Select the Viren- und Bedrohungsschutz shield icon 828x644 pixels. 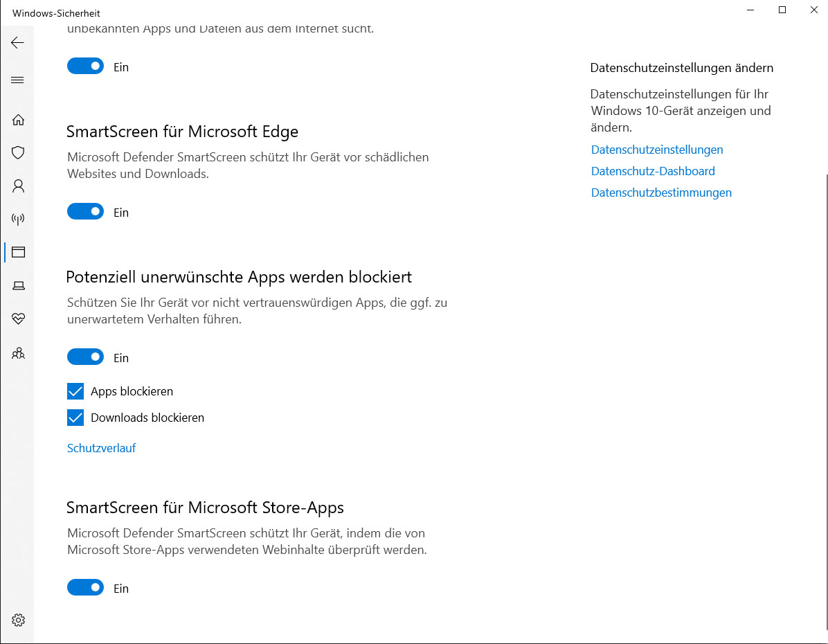click(18, 153)
